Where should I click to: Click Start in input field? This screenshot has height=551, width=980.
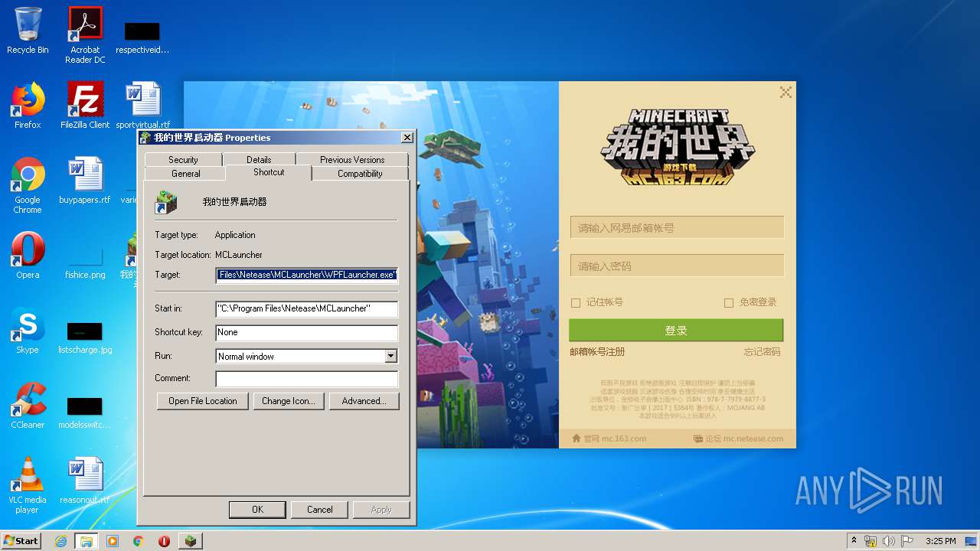[x=307, y=308]
